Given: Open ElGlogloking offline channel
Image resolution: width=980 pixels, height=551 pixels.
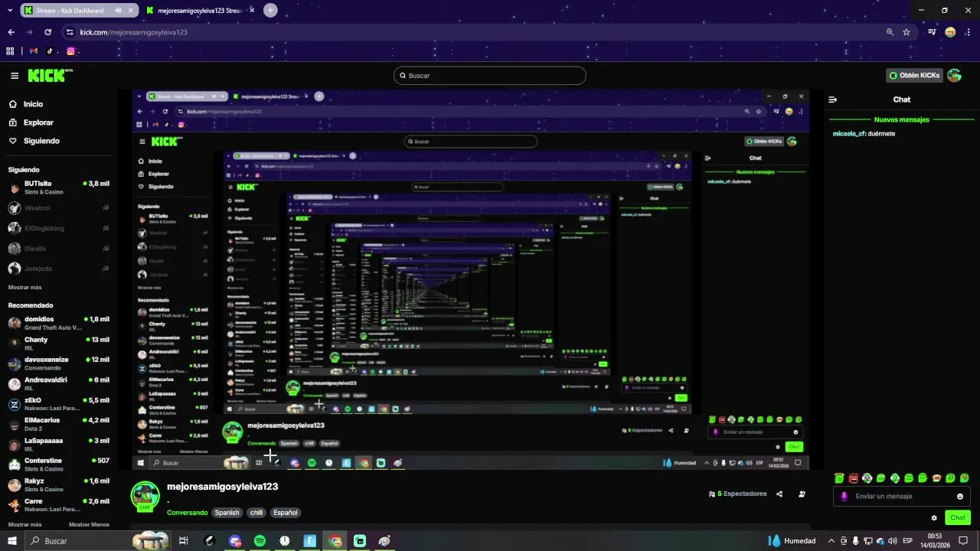Looking at the screenshot, I should pos(58,228).
